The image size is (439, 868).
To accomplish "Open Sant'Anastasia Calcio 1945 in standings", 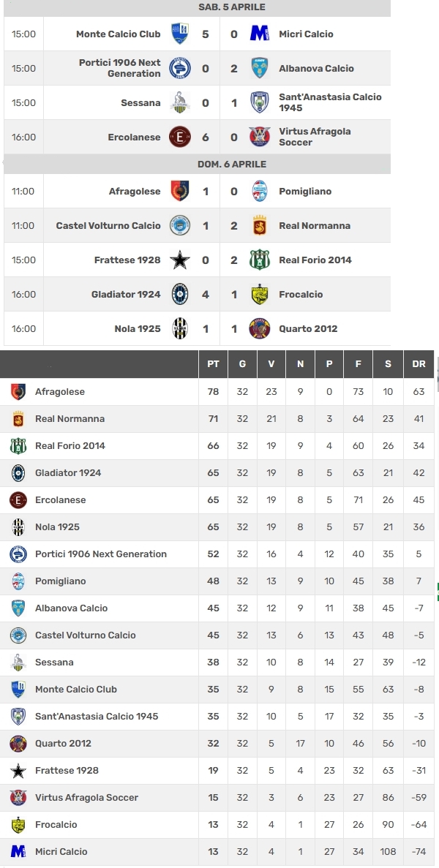I will tap(97, 716).
